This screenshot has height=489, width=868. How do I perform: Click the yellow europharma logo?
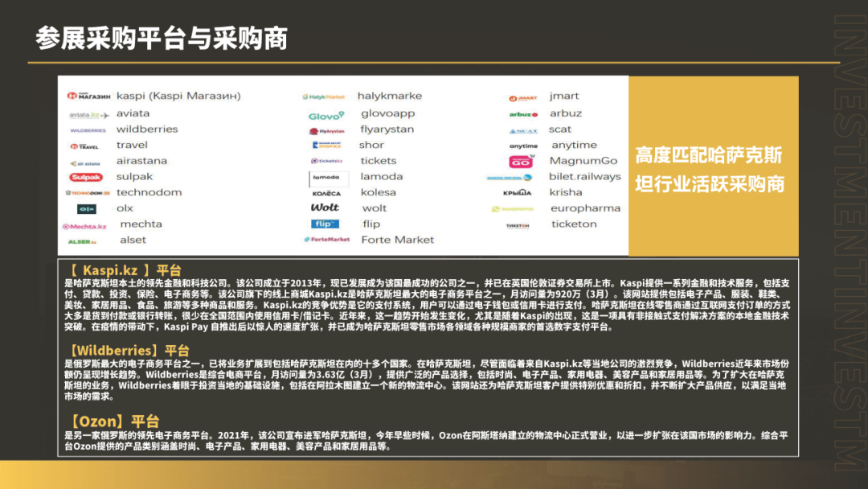(513, 209)
